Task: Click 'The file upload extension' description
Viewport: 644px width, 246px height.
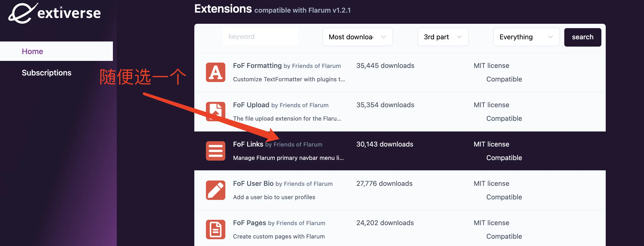Action: pyautogui.click(x=287, y=119)
